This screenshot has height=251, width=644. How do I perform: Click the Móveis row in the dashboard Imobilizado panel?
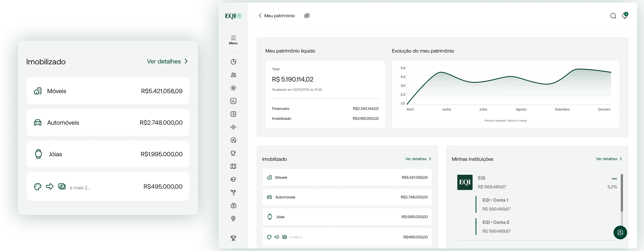(347, 177)
